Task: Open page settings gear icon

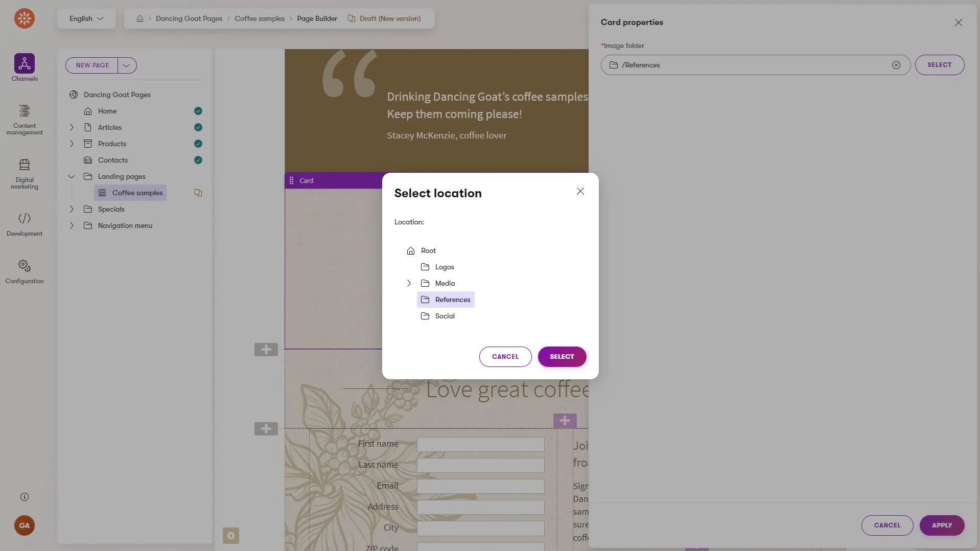Action: [x=231, y=536]
